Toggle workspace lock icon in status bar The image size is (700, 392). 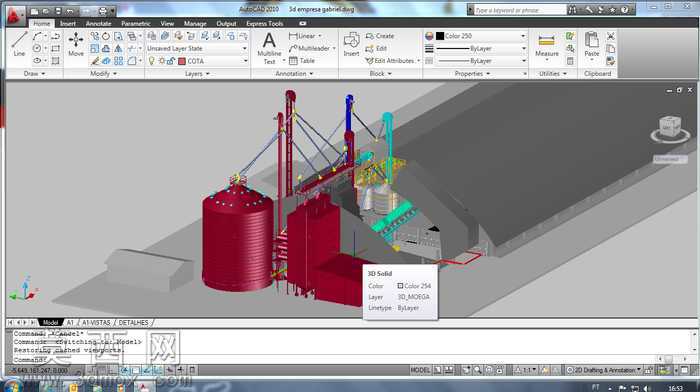(648, 370)
